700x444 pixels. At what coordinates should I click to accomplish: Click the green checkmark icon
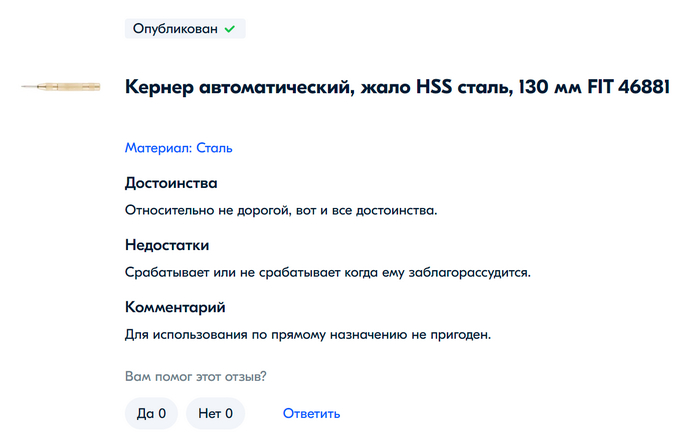(230, 29)
